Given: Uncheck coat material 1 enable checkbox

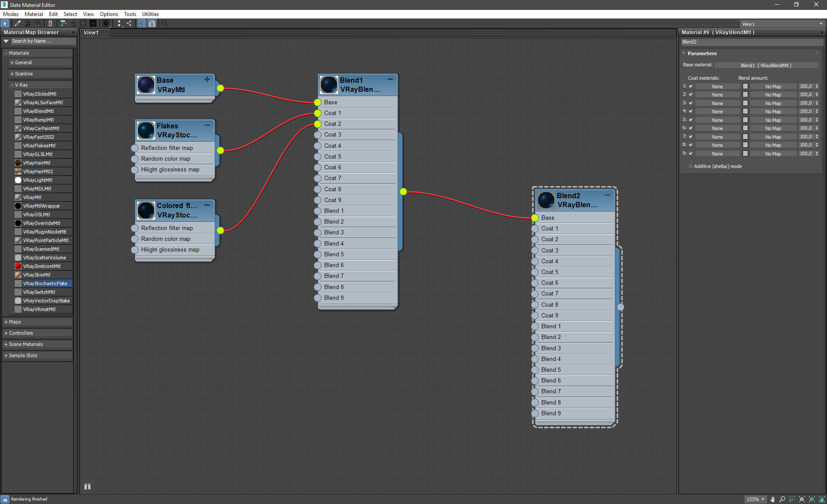Looking at the screenshot, I should click(691, 87).
